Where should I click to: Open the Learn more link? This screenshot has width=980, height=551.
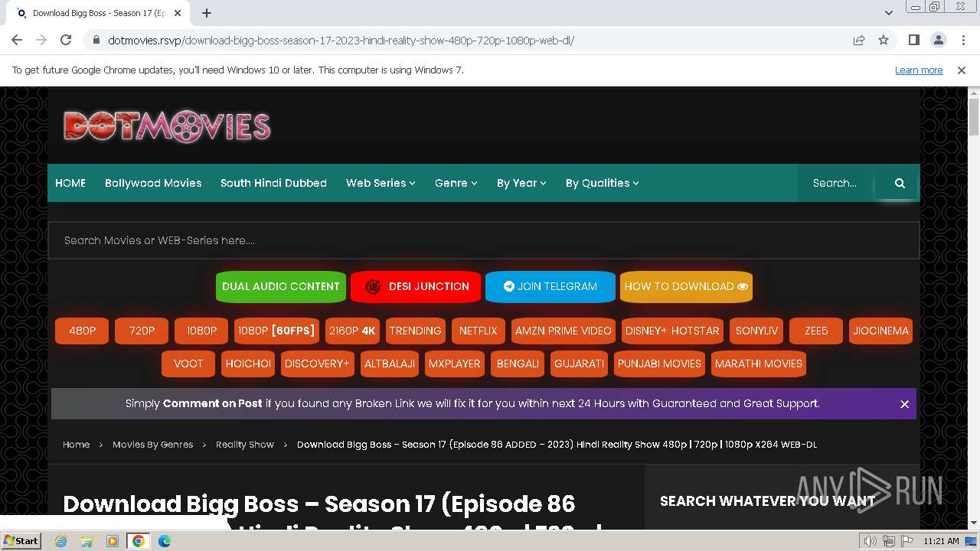coord(919,70)
